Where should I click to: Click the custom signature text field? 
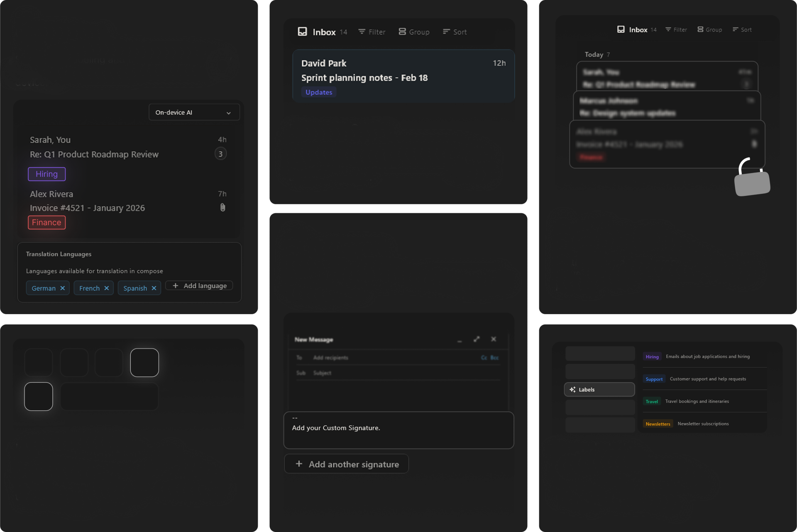click(398, 430)
